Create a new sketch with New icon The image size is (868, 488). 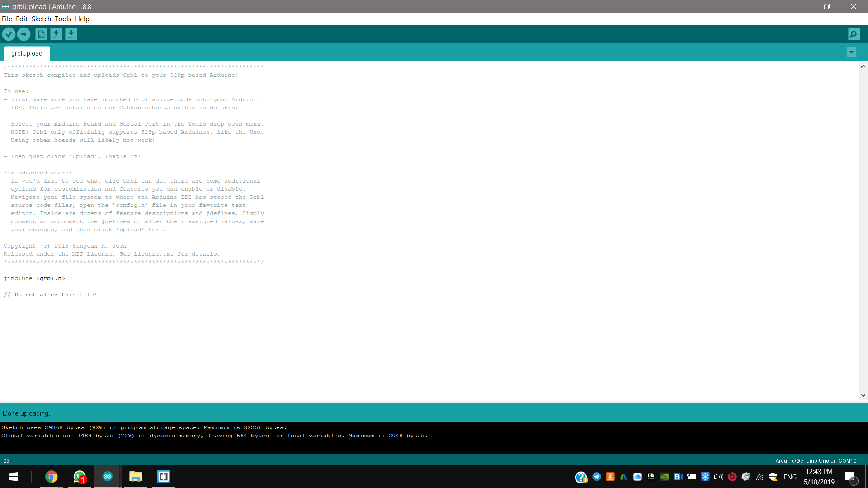point(41,34)
